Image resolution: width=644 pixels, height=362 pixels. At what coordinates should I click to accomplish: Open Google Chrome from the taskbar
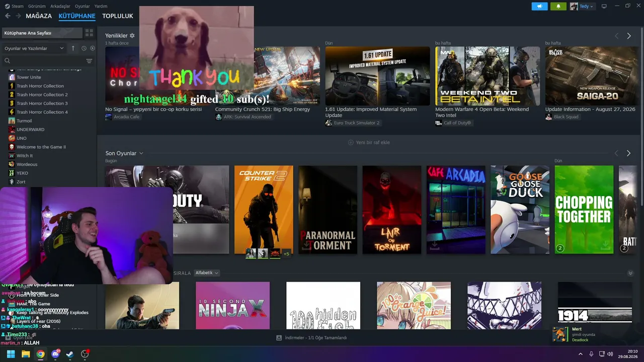pyautogui.click(x=40, y=354)
